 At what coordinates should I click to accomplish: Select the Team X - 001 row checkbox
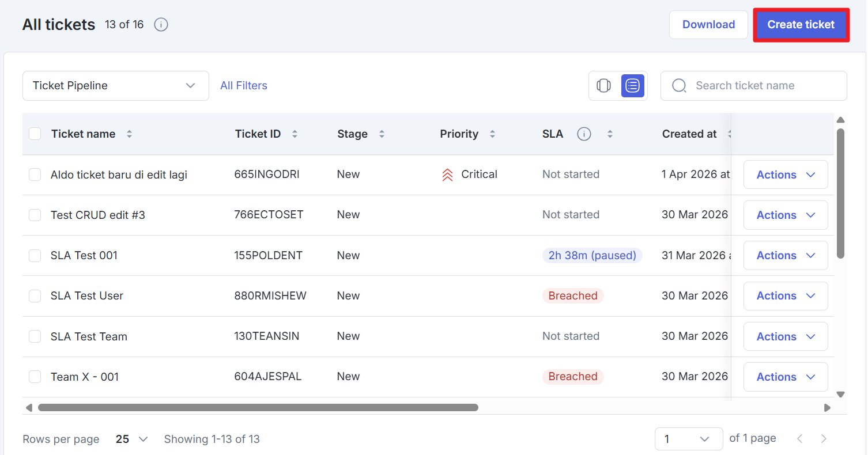coord(35,377)
